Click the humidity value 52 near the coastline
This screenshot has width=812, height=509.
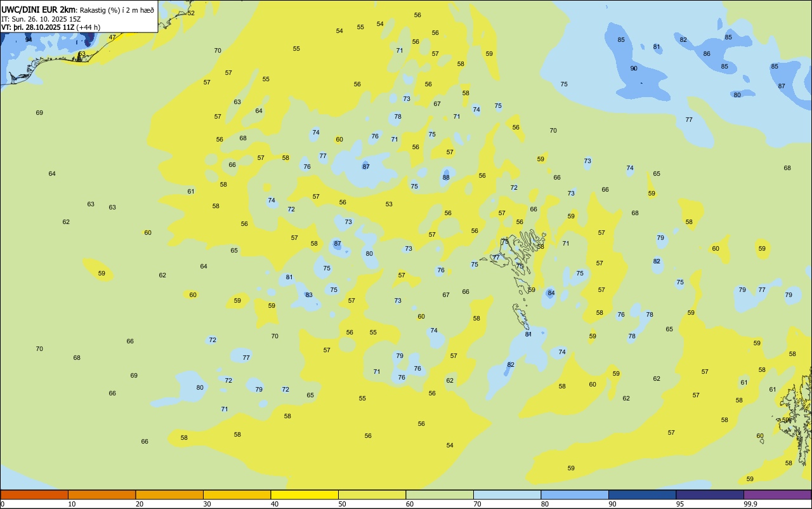tap(191, 13)
